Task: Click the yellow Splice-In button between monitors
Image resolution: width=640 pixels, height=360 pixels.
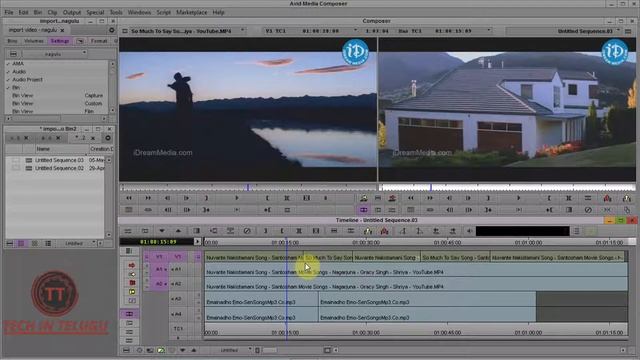Action: (x=363, y=198)
